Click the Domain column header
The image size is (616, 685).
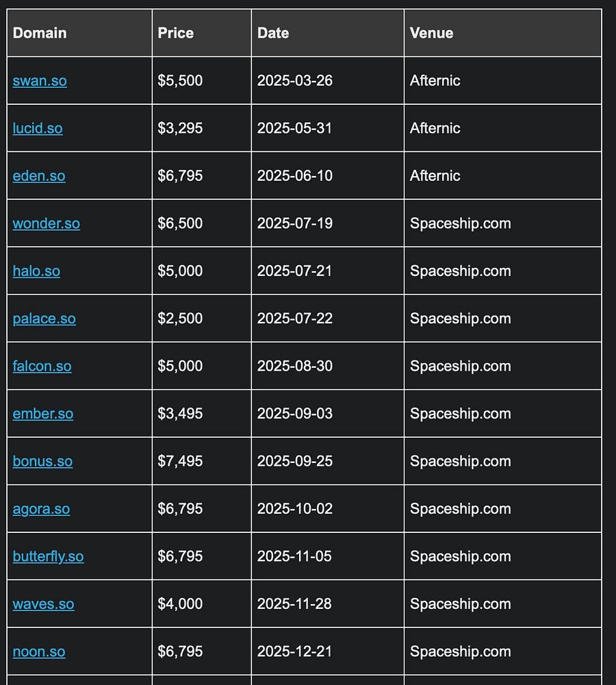79,33
